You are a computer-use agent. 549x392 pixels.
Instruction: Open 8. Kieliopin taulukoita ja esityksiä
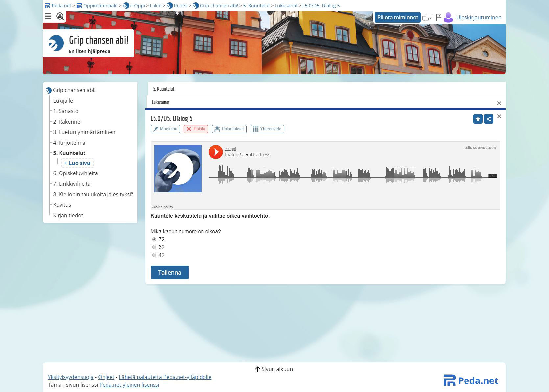(x=93, y=194)
